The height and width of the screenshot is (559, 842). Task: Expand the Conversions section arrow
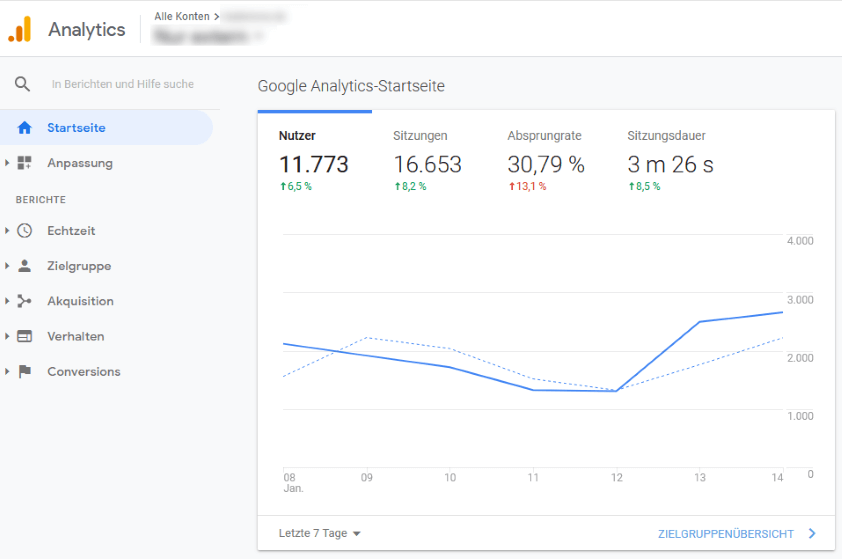7,371
